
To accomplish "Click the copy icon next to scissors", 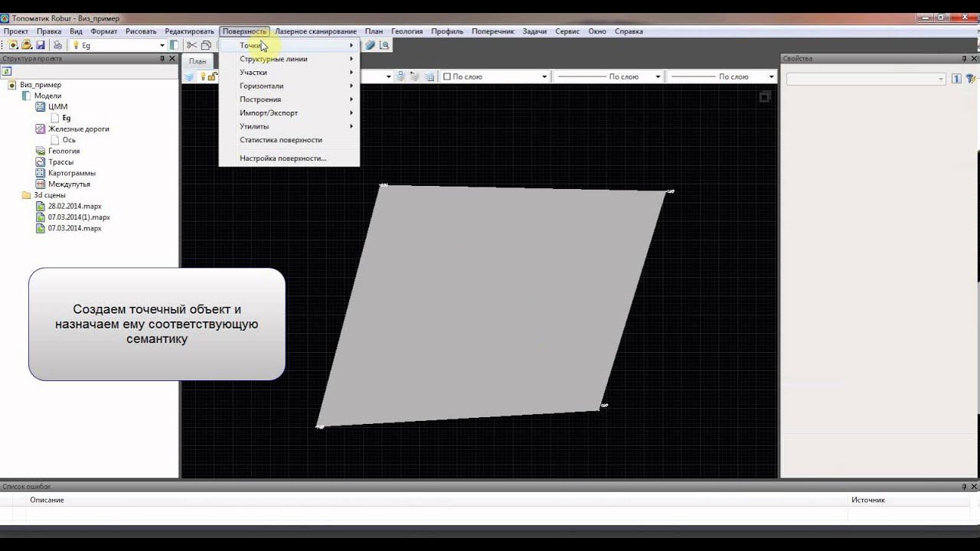I will 206,45.
